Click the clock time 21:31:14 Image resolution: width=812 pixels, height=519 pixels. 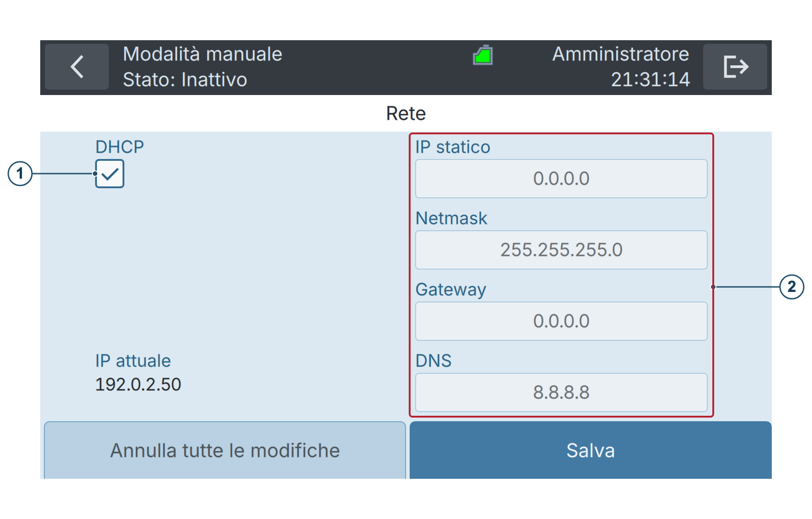click(x=651, y=79)
